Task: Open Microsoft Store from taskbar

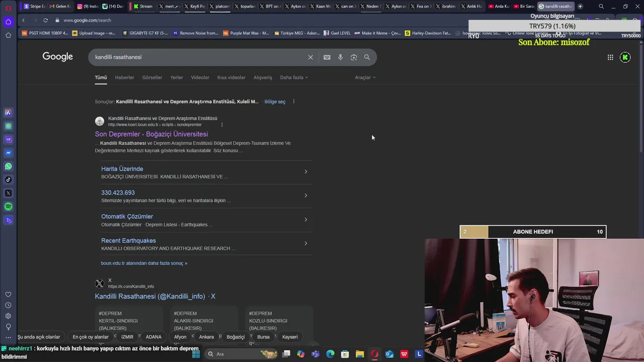Action: [x=345, y=354]
